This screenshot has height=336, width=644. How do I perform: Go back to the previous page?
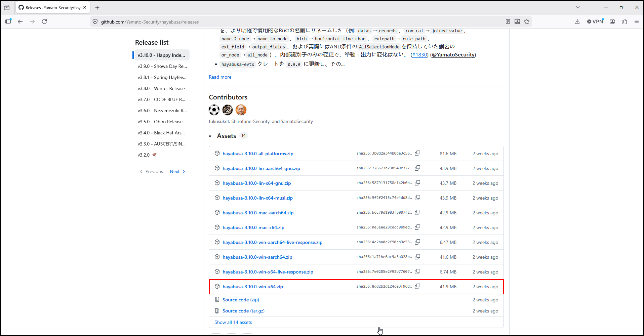tap(20, 22)
